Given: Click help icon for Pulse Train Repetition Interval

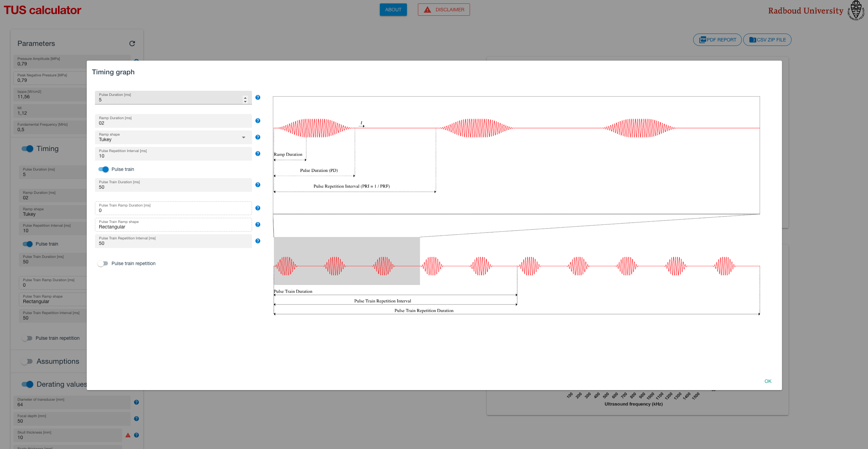Looking at the screenshot, I should click(x=258, y=241).
